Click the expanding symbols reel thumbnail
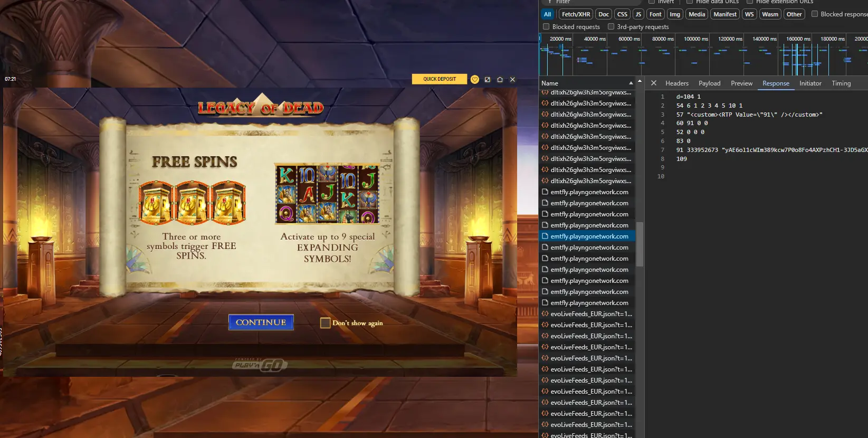868x438 pixels. tap(327, 193)
